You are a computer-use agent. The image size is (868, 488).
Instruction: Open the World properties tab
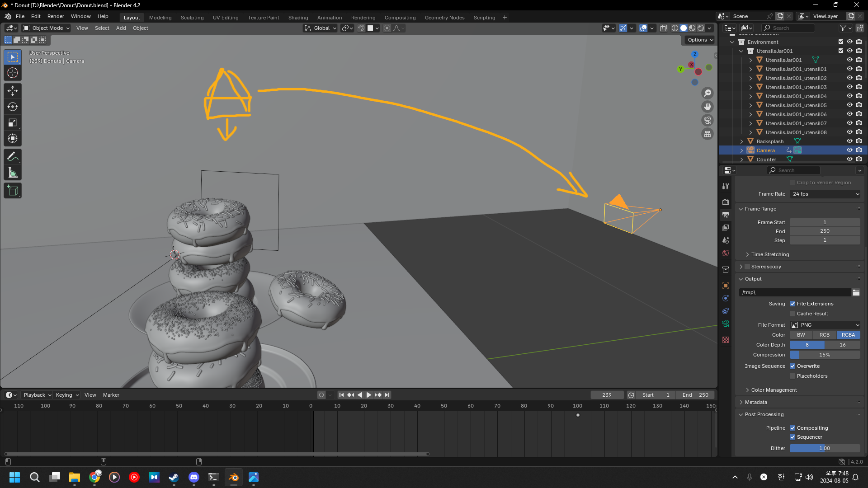point(726,253)
